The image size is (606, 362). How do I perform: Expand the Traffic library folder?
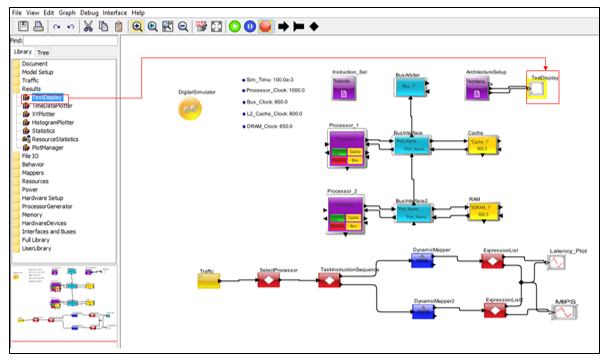tap(30, 80)
